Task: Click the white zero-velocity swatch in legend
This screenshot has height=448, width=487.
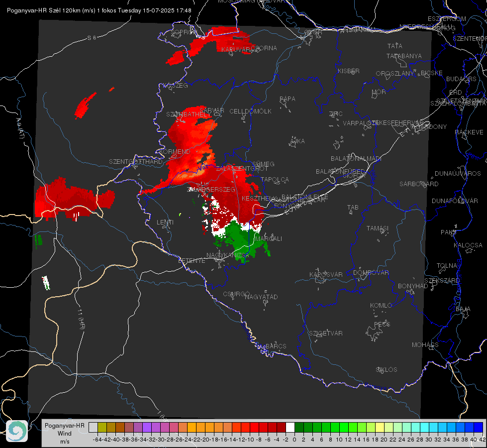Action: pyautogui.click(x=290, y=428)
